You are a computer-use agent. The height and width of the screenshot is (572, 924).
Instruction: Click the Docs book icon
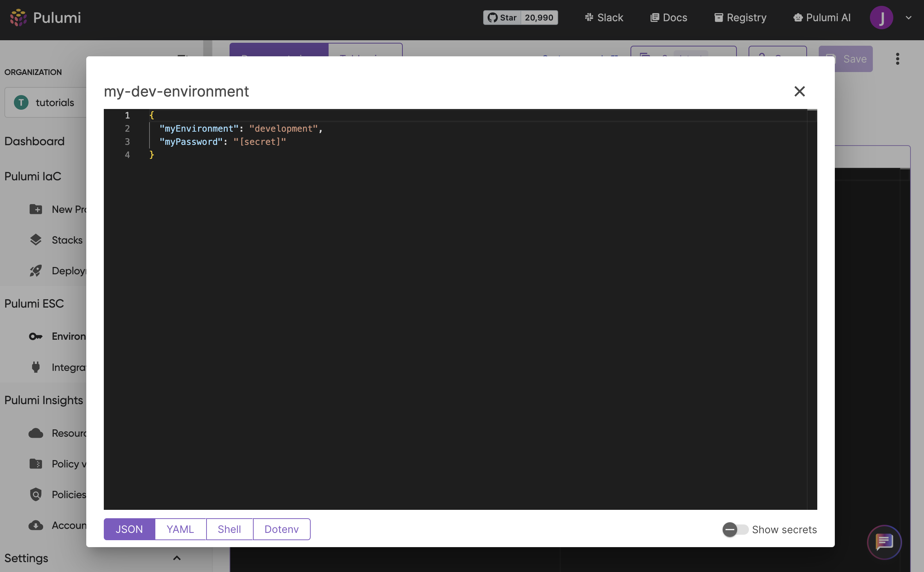[x=654, y=18]
